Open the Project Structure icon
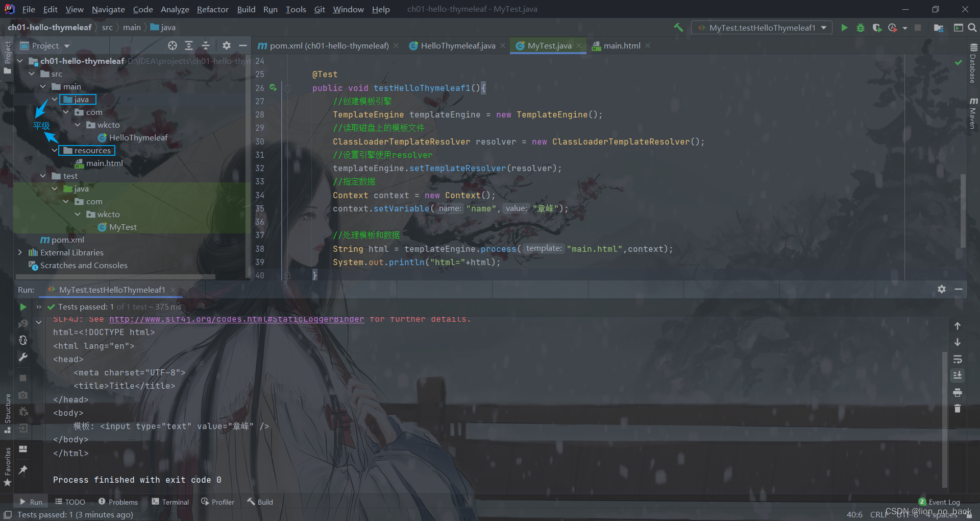980x521 pixels. pos(938,28)
